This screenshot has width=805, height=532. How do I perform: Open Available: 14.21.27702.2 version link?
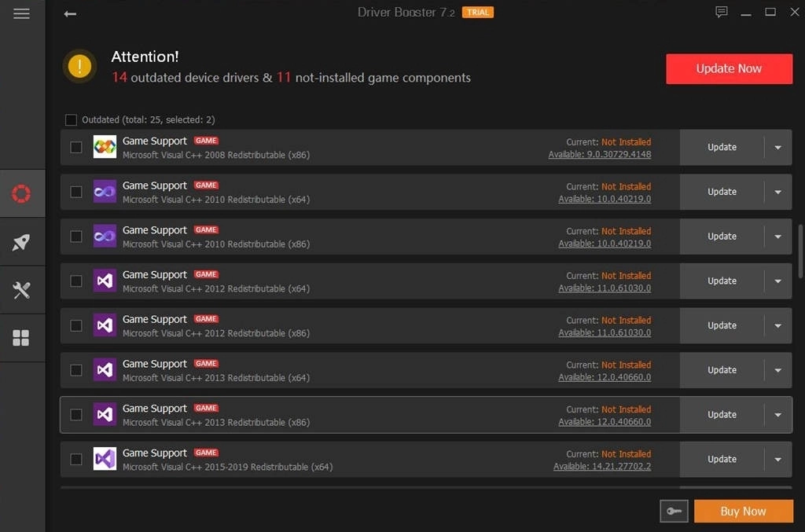(602, 466)
